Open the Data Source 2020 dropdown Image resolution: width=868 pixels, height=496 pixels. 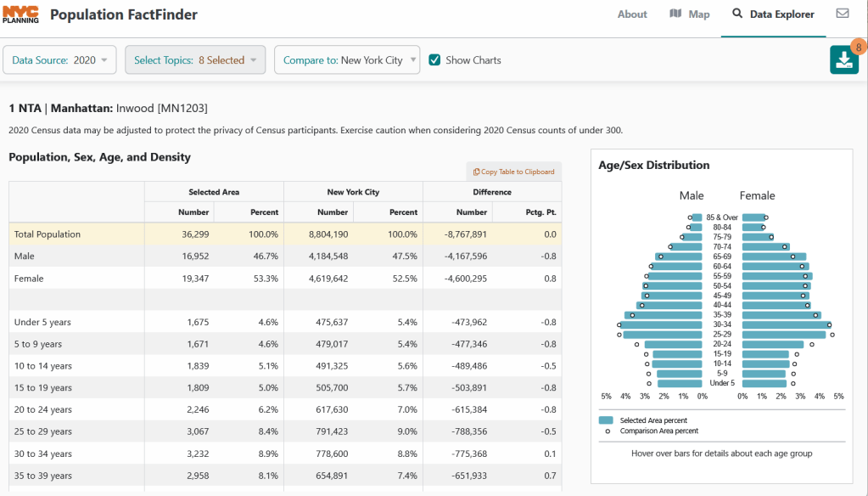(59, 60)
